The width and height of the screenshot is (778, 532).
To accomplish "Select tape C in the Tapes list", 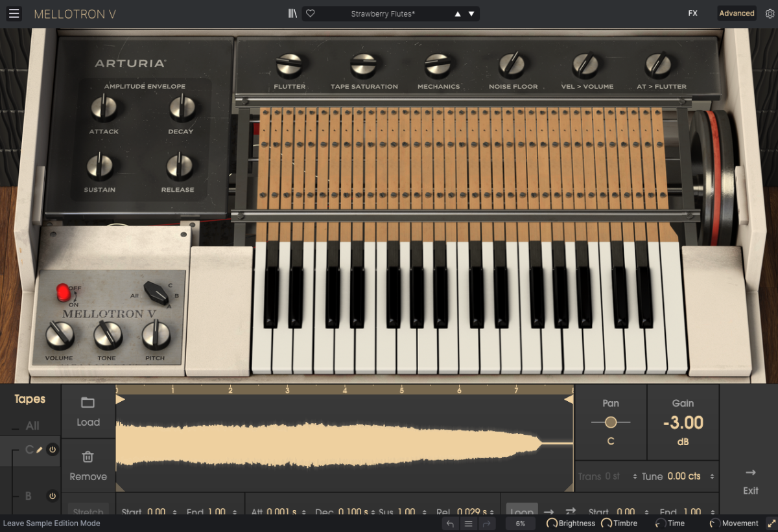I will click(x=30, y=450).
